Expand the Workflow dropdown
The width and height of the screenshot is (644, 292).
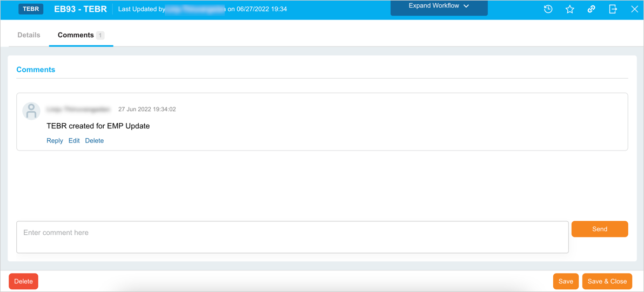coord(439,6)
